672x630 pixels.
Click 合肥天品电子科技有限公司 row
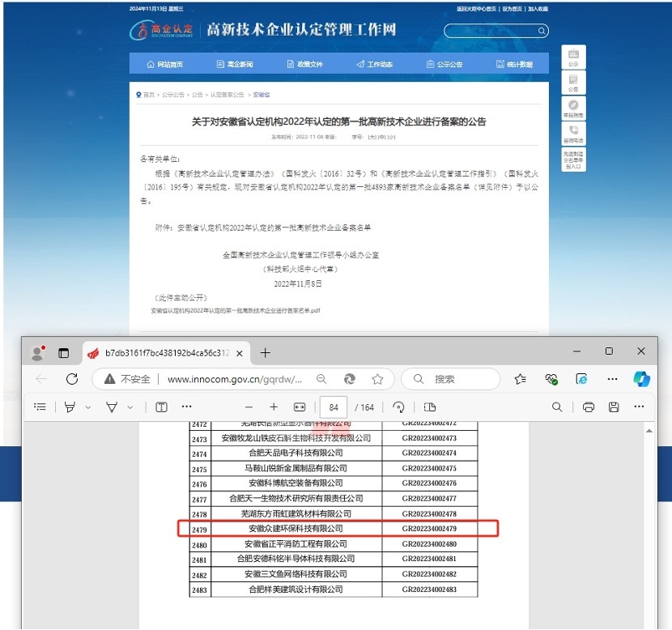[x=334, y=453]
